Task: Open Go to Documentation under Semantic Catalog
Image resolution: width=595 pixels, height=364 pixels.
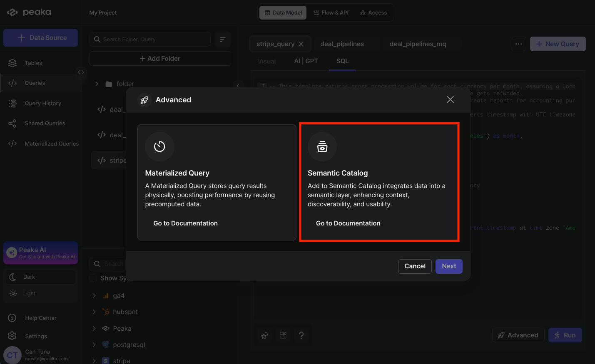Action: 348,223
